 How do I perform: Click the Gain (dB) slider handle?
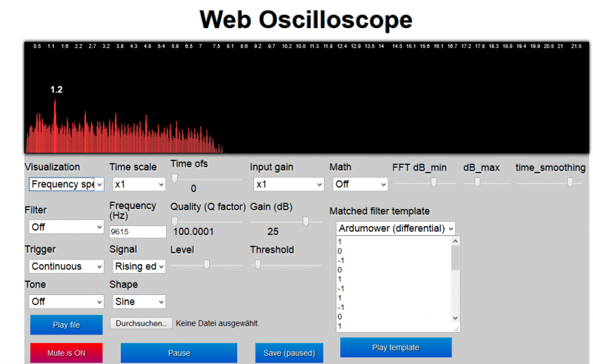[x=305, y=222]
